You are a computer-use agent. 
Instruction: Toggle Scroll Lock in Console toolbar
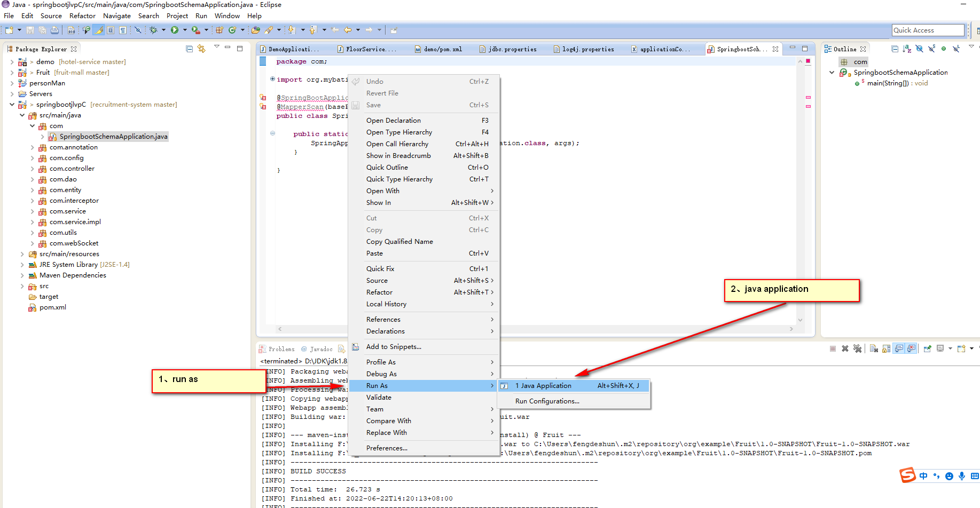coord(886,348)
